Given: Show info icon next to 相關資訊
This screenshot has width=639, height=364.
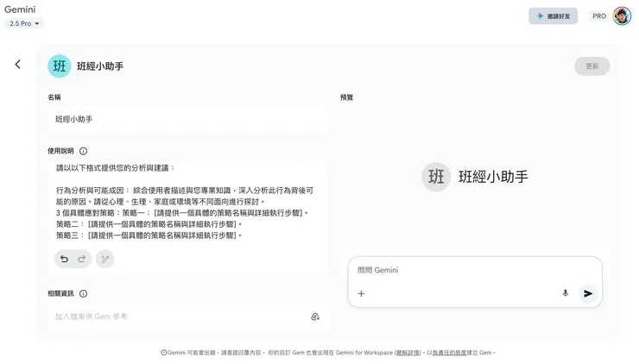Looking at the screenshot, I should point(83,293).
